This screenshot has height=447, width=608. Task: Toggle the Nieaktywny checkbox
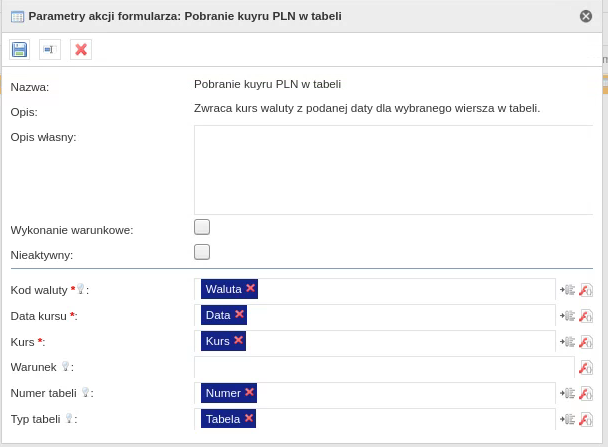202,252
